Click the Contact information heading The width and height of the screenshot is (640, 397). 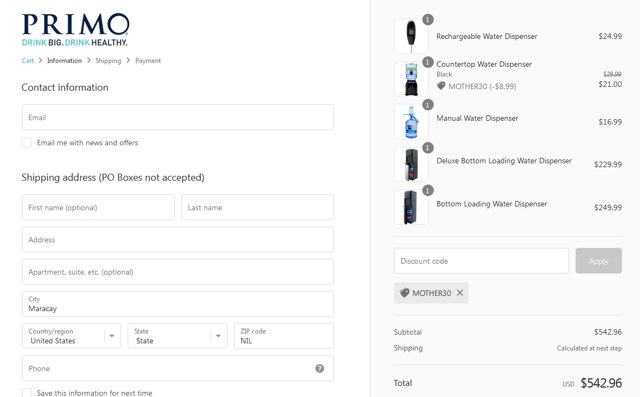point(65,87)
